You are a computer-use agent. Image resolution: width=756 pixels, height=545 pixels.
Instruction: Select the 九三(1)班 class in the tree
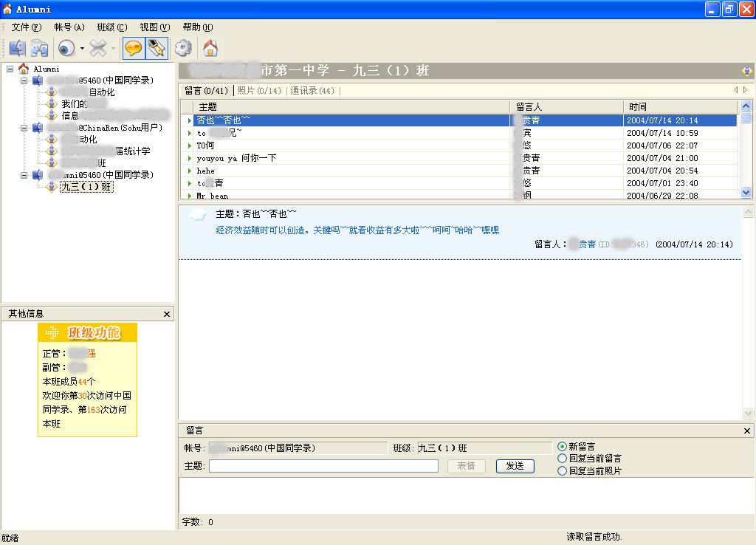(x=87, y=187)
